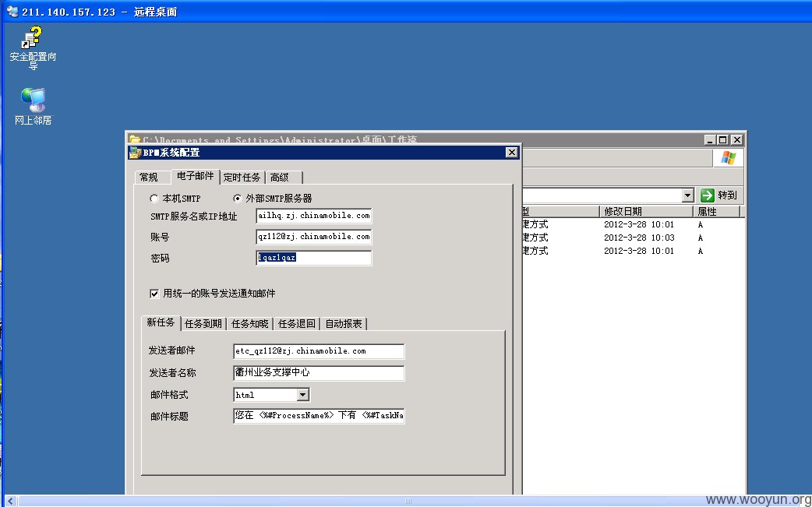The height and width of the screenshot is (507, 812).
Task: Click the SMTP服务名或IP地址 input field
Action: pyautogui.click(x=314, y=216)
